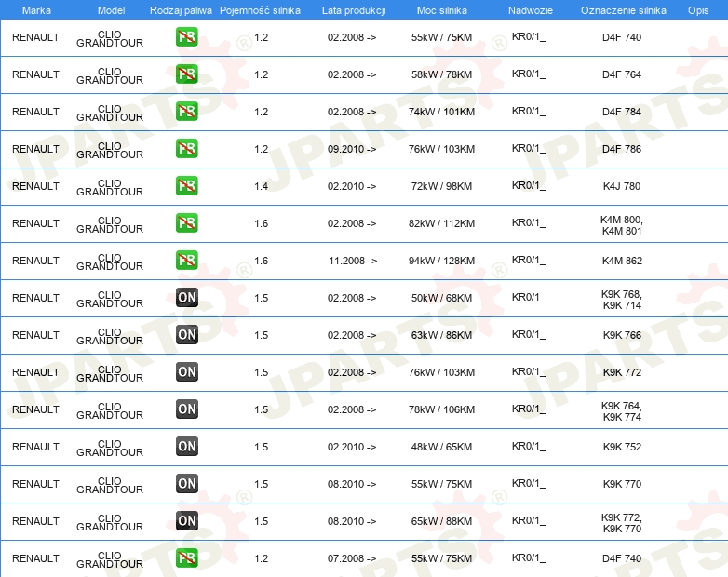Select the K9K 764, K9K 774 cell
The width and height of the screenshot is (728, 577).
(x=622, y=411)
